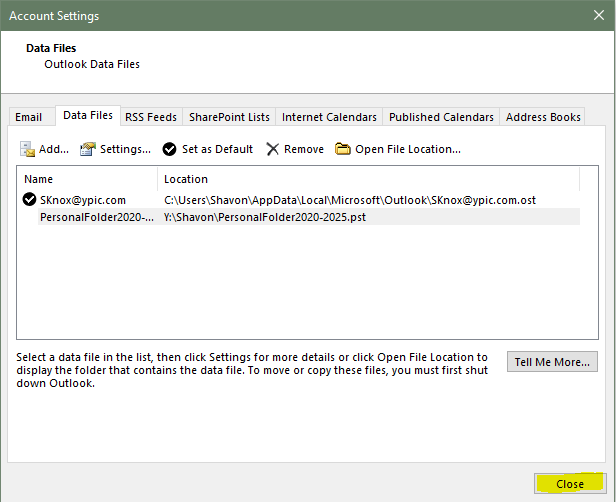
Task: Click the Set as Default label
Action: click(x=217, y=149)
